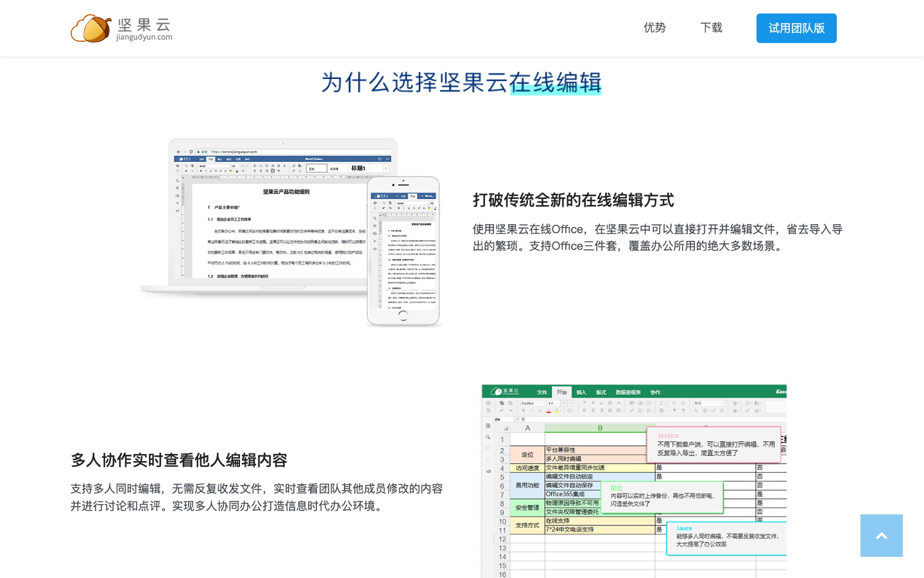Click the yellow fill color swatch in Excel
The height and width of the screenshot is (578, 924).
click(x=557, y=411)
